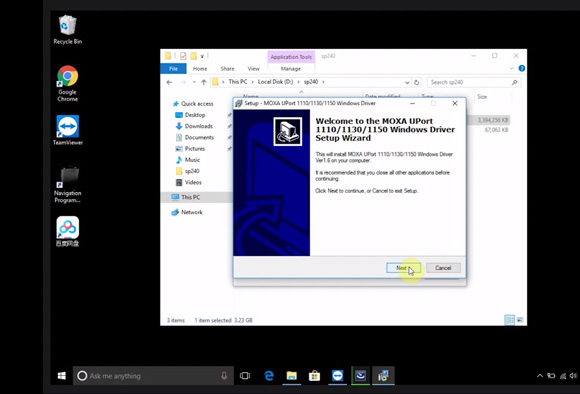
Task: Click Next in the MOXA setup wizard
Action: 403,268
